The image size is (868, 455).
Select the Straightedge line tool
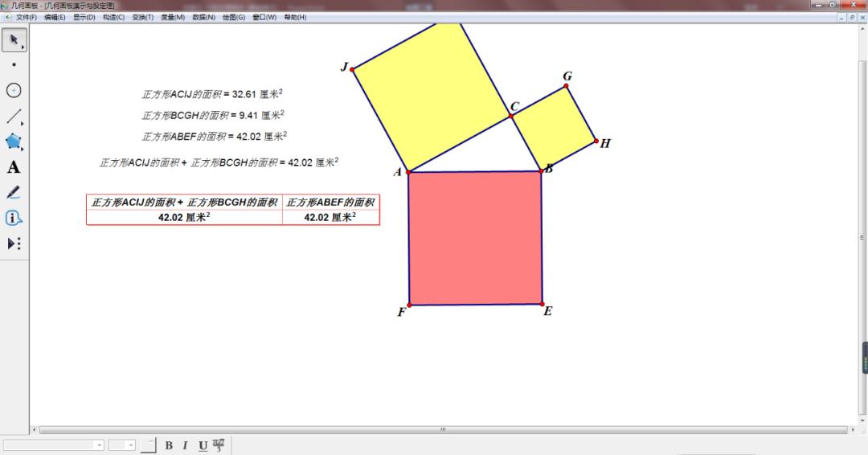point(14,117)
